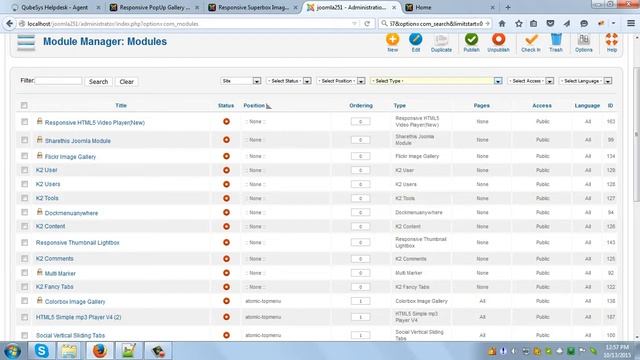Click Firefox home icon in browser toolbar
Viewport: 640px width, 360px height.
[x=502, y=24]
